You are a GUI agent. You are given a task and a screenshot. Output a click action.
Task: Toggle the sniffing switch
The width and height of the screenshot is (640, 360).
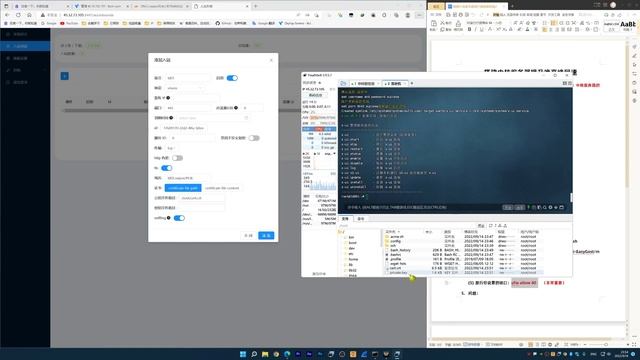[179, 218]
